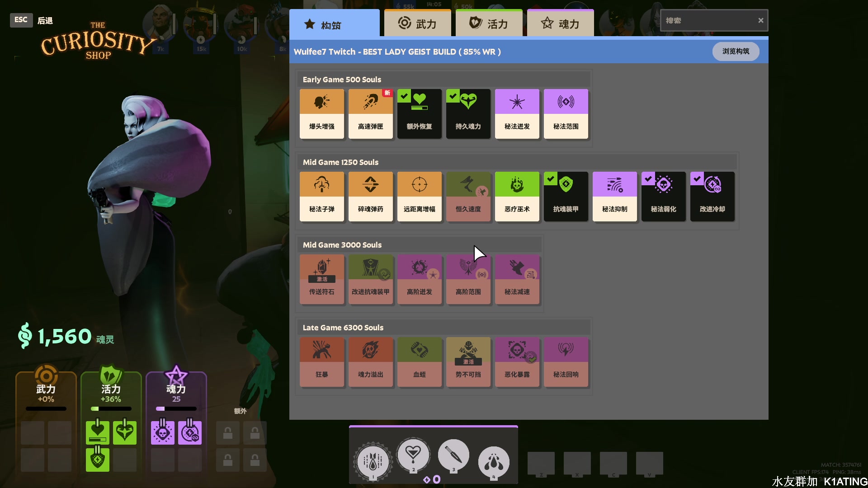
Task: Choose the 远距离增幅 item
Action: (419, 197)
